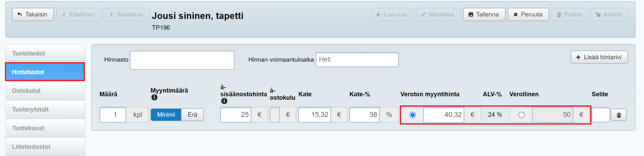
Task: Cancel the changes with Peruuta
Action: (x=528, y=14)
